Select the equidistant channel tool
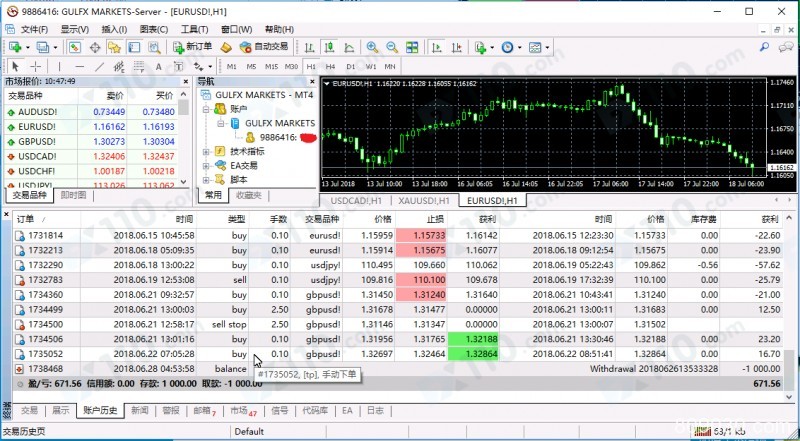 click(119, 66)
